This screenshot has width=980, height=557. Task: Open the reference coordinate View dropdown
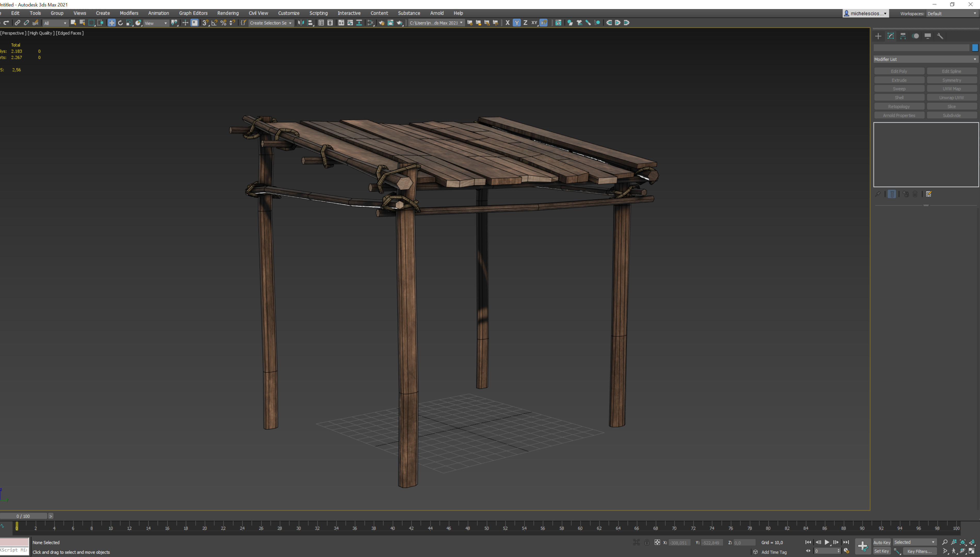pos(156,23)
